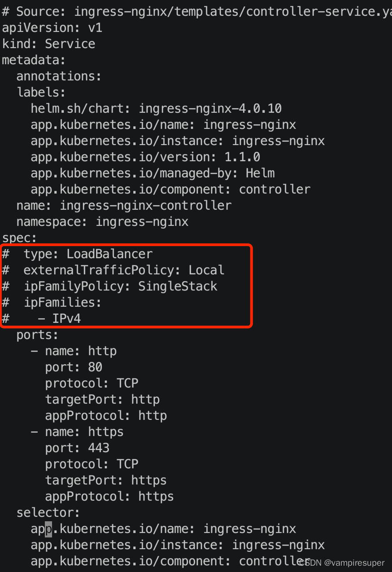Select the 'ipFamilyPolicy: SingleStack' line
Image resolution: width=392 pixels, height=572 pixels.
(x=109, y=286)
